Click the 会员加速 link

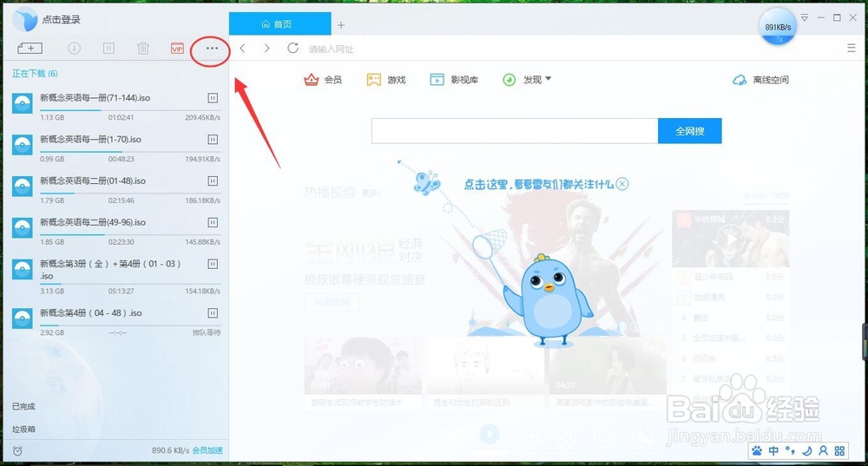[x=207, y=450]
